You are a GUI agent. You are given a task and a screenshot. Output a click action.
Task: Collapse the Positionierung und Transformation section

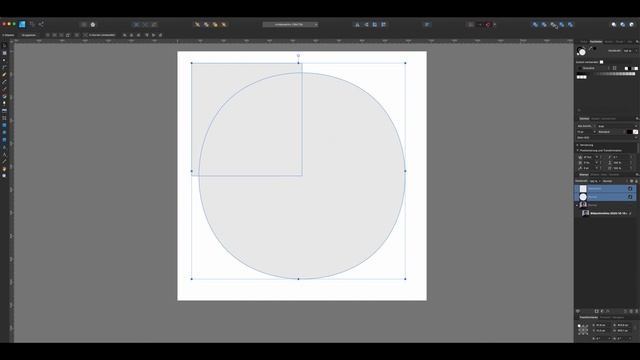578,150
